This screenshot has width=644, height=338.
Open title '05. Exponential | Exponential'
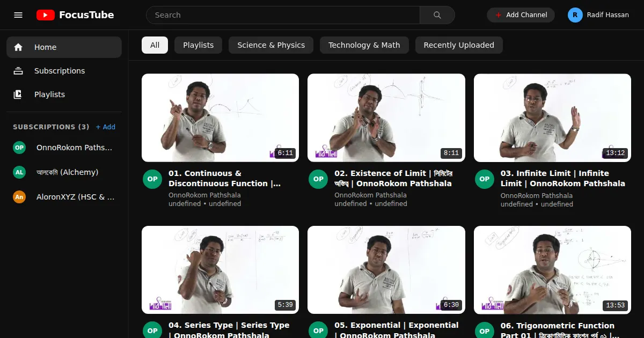coord(397,330)
